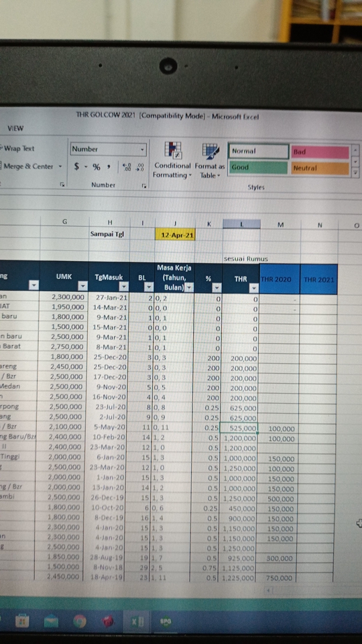Open the green SPG app on taskbar
Image resolution: width=362 pixels, height=644 pixels.
click(x=166, y=621)
